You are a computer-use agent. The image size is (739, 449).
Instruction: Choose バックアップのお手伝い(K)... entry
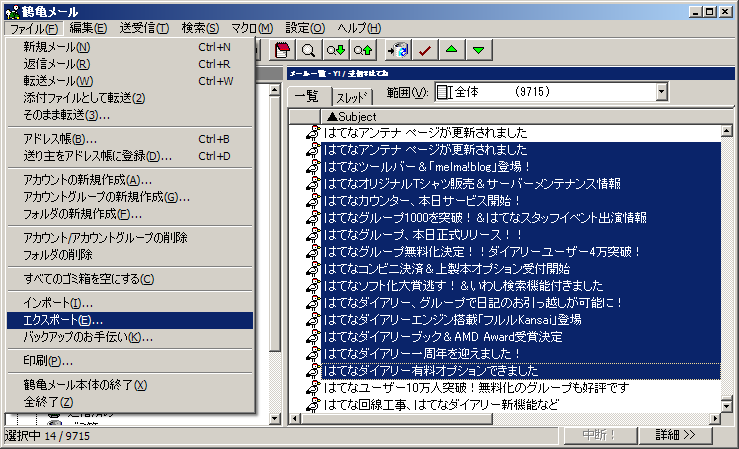[130, 337]
